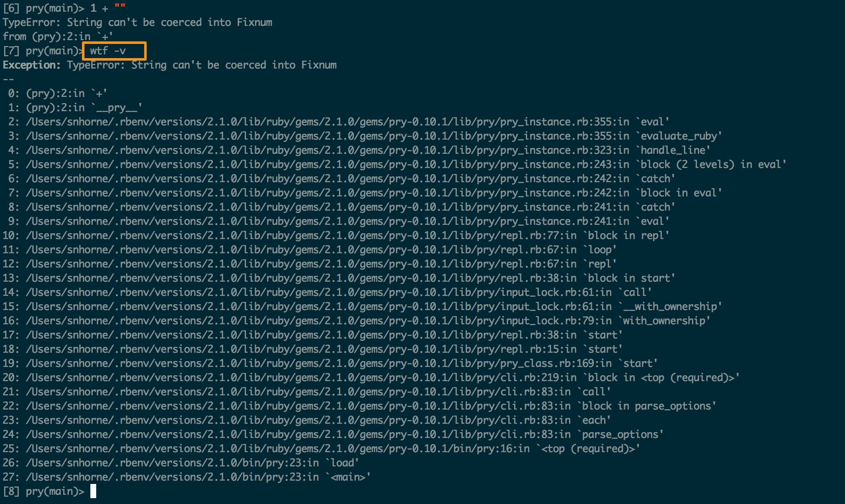Click the red empty string quotes

tap(120, 8)
